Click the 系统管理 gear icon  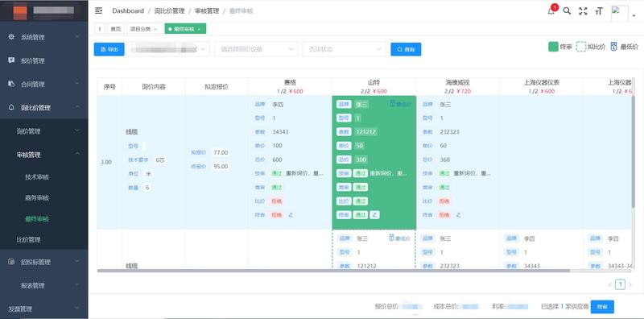(x=11, y=37)
